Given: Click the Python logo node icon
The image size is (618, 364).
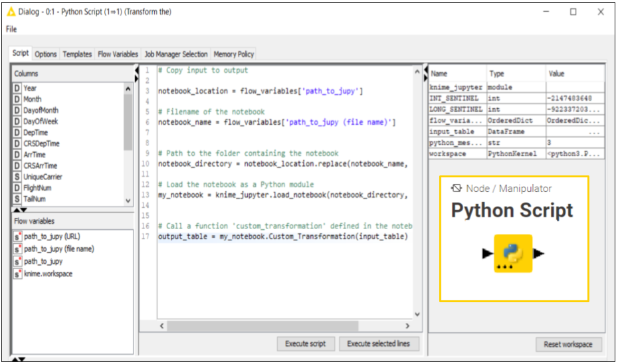Looking at the screenshot, I should point(513,253).
